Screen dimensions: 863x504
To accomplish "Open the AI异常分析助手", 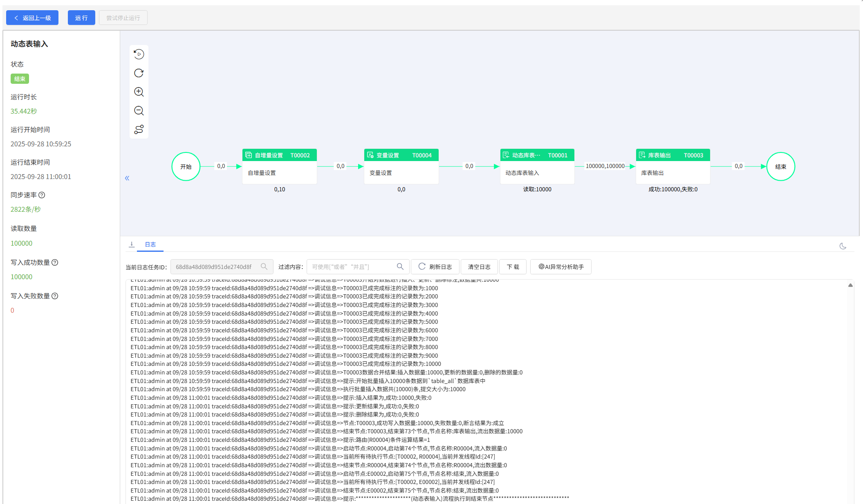I will pos(560,267).
